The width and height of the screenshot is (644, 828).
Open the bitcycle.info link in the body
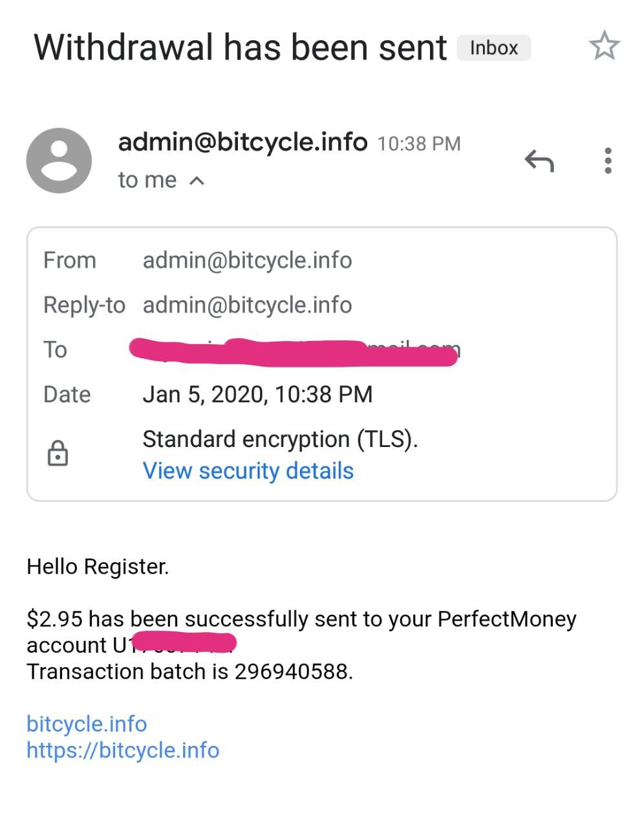coord(87,723)
